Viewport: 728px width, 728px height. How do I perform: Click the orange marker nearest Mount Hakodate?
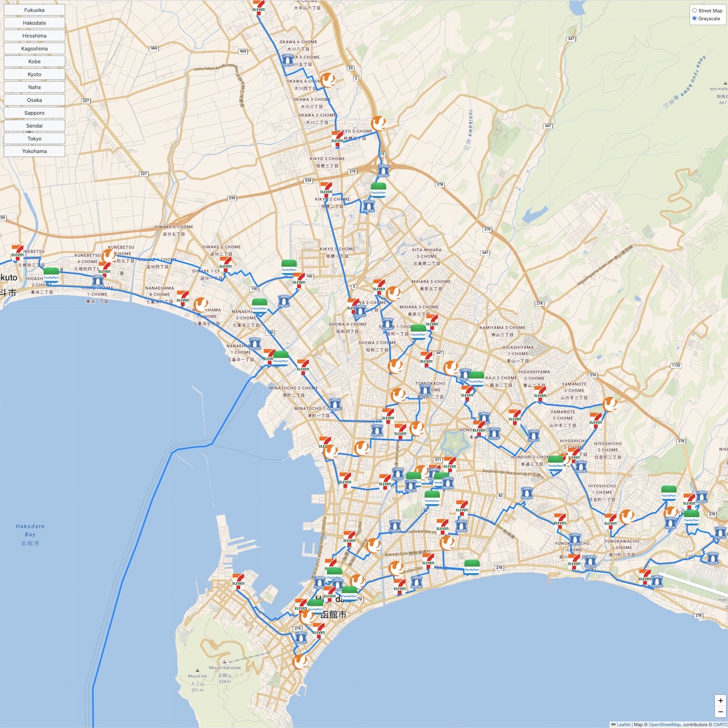tap(300, 661)
